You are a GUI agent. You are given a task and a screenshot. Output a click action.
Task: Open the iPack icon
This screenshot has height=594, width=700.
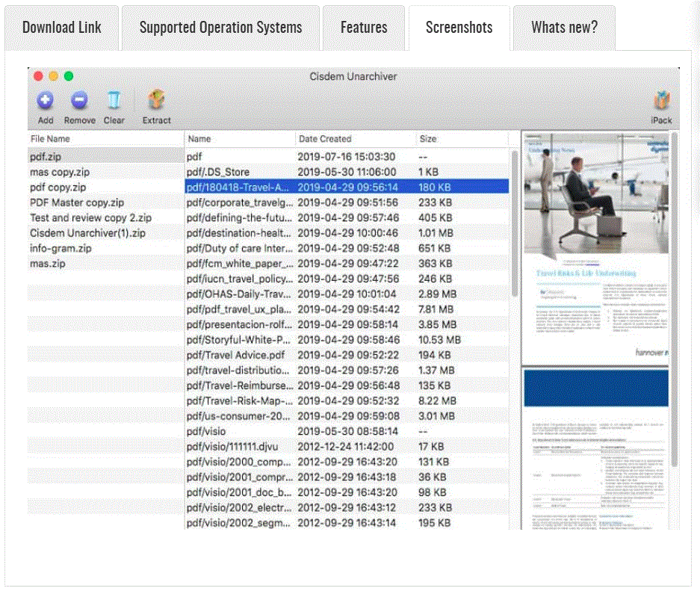662,100
